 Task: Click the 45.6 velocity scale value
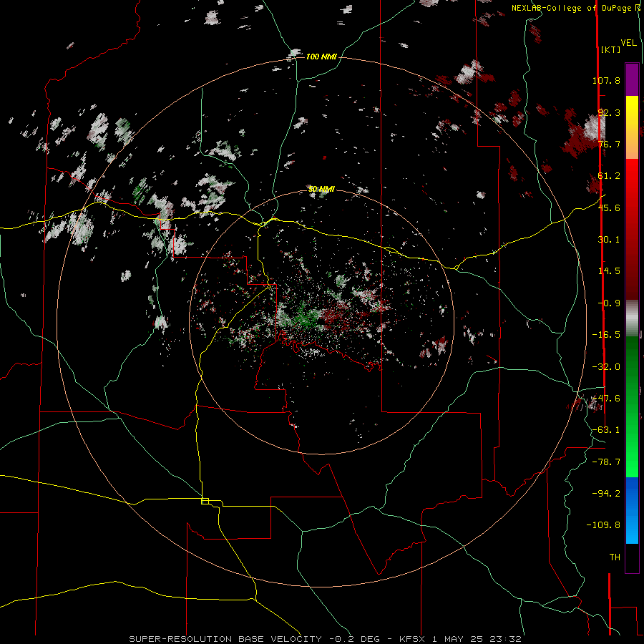point(609,208)
